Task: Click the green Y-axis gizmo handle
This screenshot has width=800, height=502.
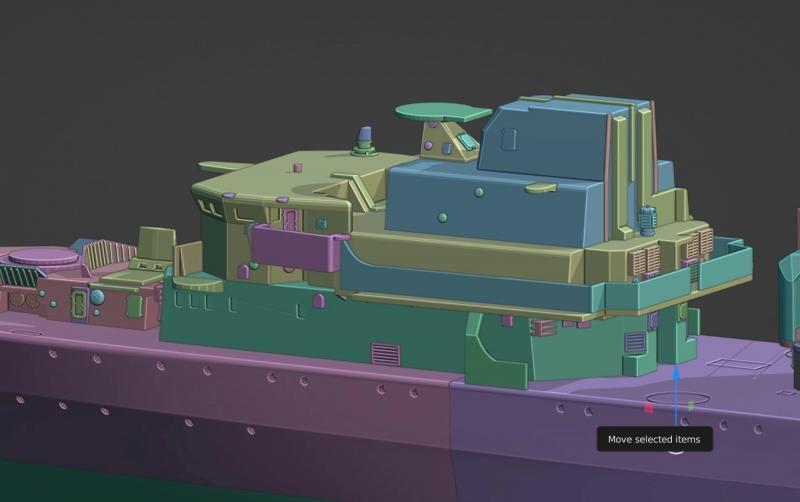Action: (x=690, y=406)
